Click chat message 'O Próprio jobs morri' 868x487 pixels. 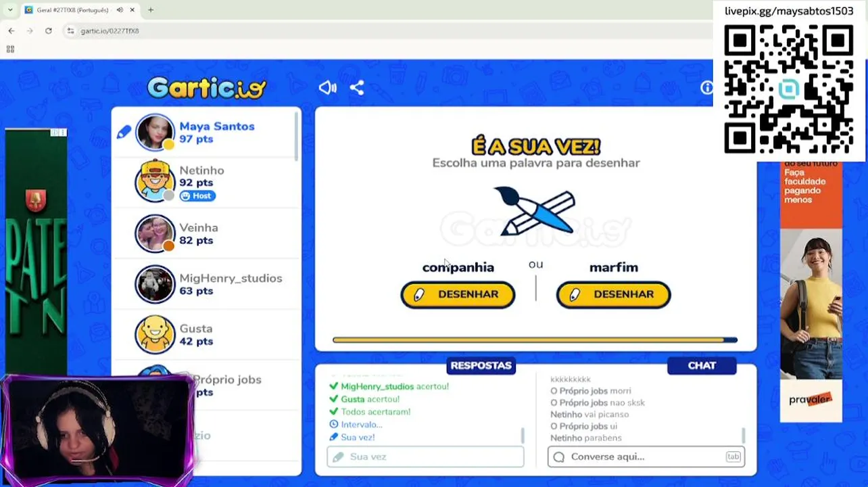tap(591, 390)
